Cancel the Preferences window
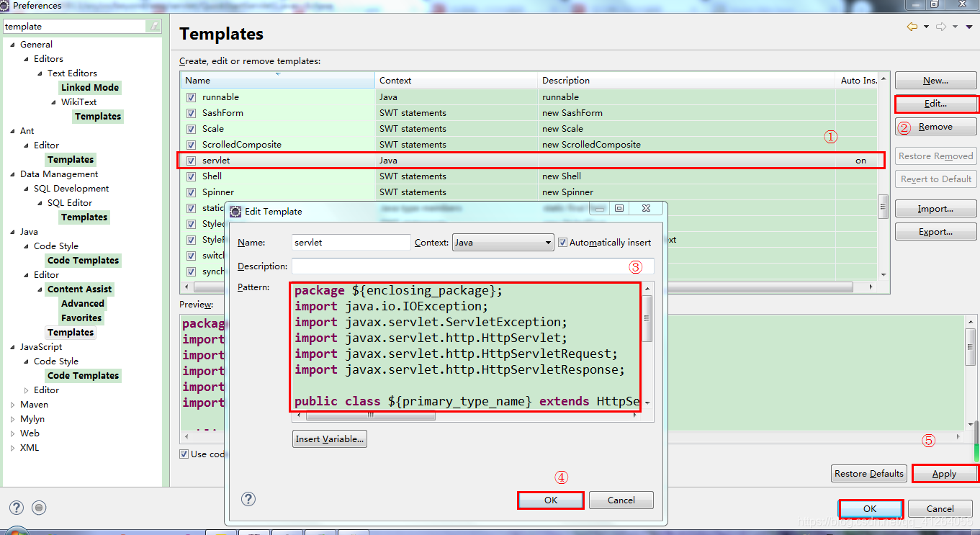Screen dimensions: 980x535 tap(940, 508)
